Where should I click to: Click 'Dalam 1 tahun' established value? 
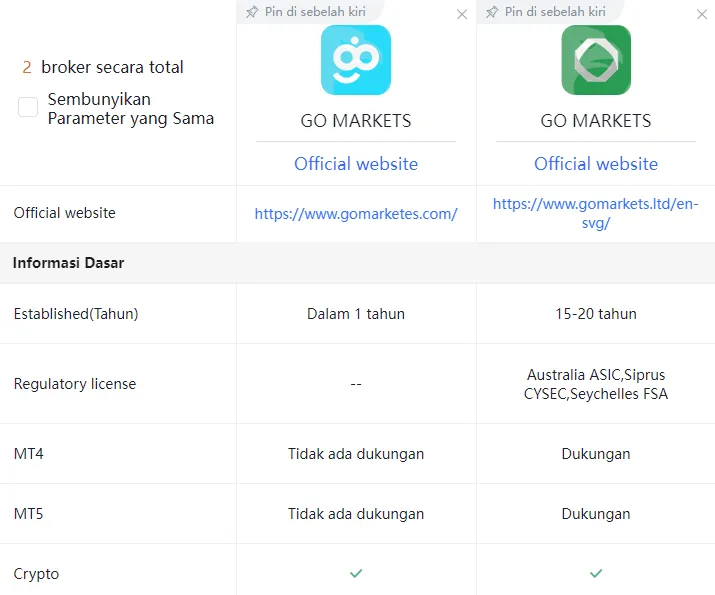click(x=356, y=314)
